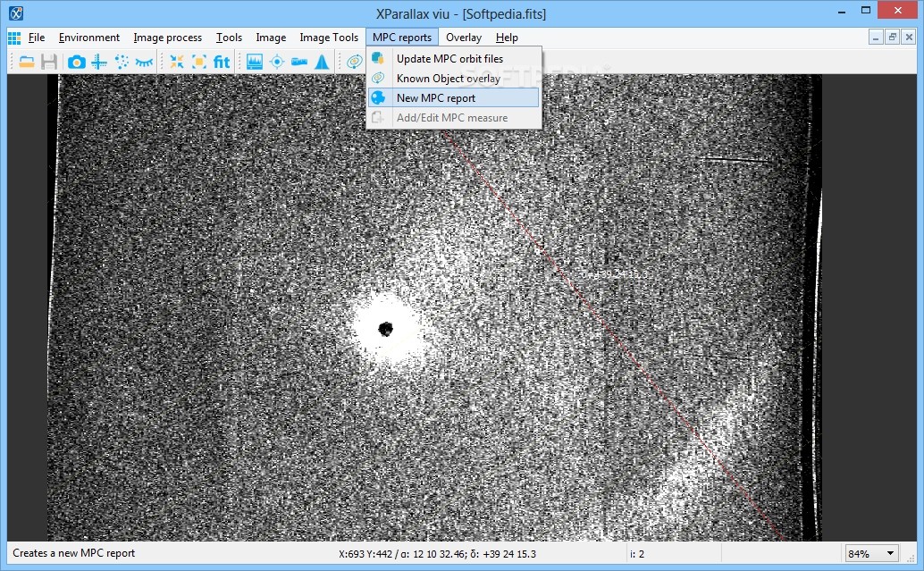Click the camera icon in toolbar
The height and width of the screenshot is (571, 924).
pos(77,62)
